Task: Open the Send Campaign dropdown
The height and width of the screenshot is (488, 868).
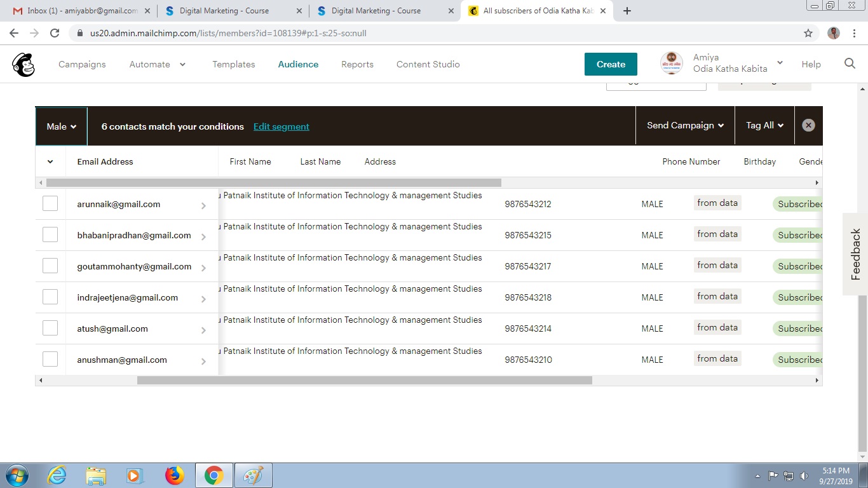Action: pyautogui.click(x=685, y=126)
